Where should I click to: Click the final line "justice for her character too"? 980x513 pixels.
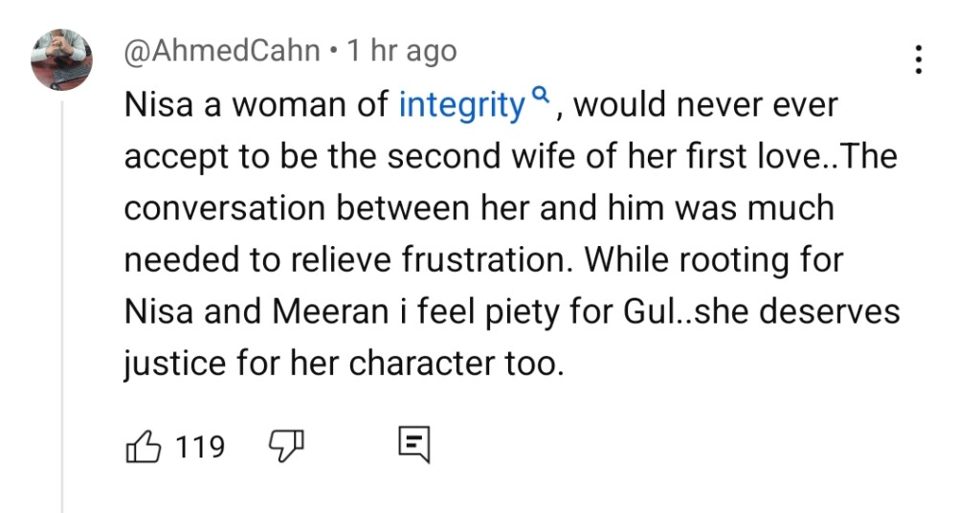coord(340,364)
